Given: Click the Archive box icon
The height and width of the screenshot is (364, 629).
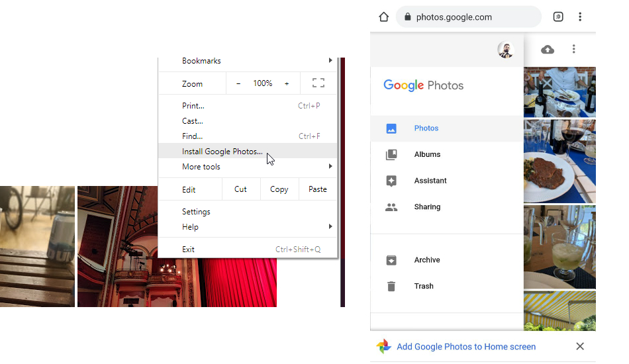Looking at the screenshot, I should (391, 260).
